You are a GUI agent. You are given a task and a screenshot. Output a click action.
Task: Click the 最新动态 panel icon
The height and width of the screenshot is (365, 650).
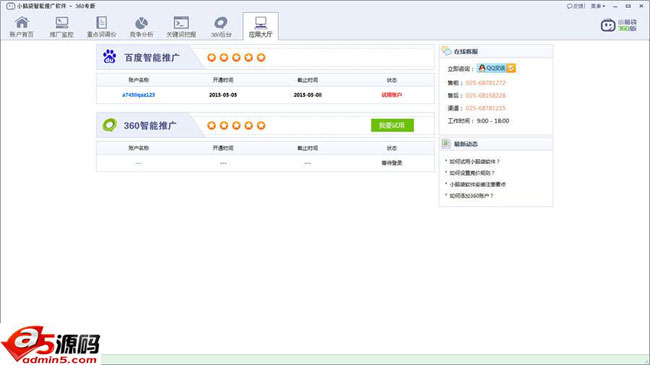(446, 144)
